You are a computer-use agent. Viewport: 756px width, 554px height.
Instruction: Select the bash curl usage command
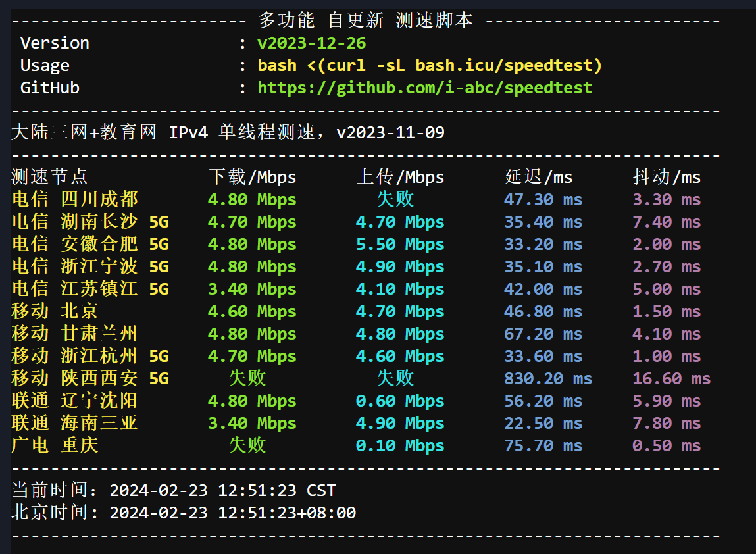(430, 65)
